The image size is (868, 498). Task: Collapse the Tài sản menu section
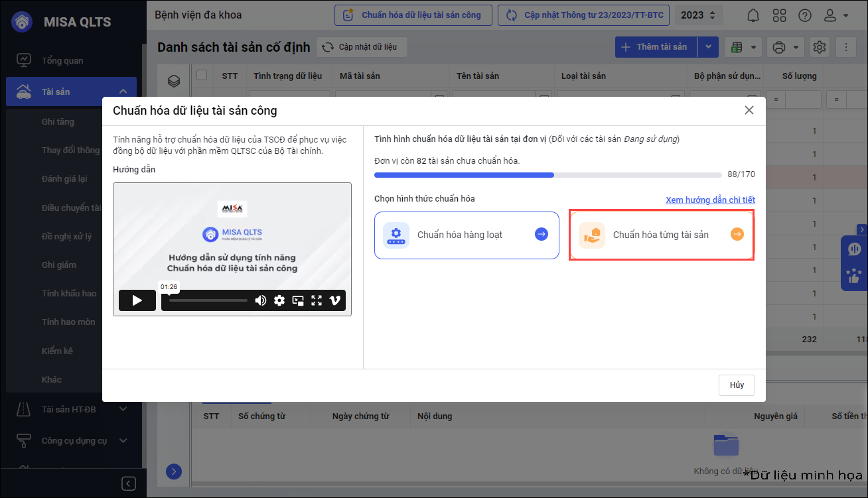coord(123,92)
